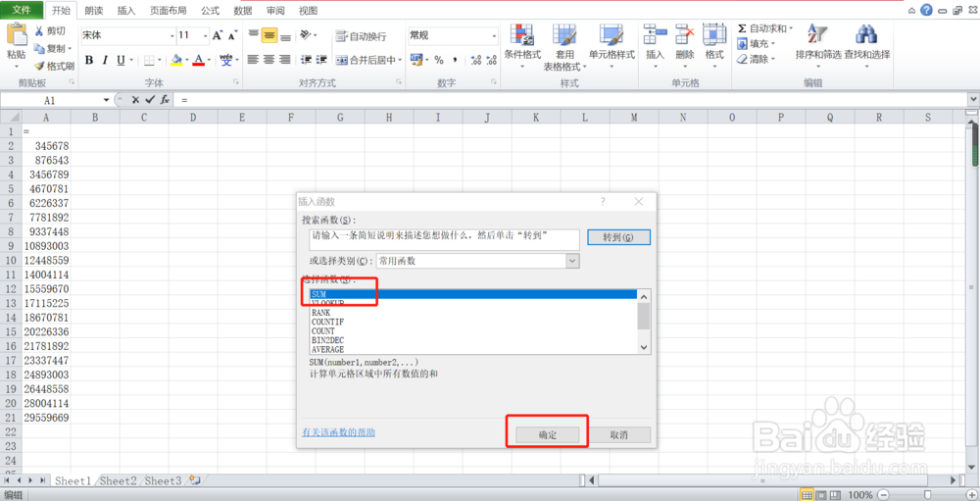Viewport: 980px width, 501px height.
Task: Apply the yellow fill color bucket
Action: [176, 60]
